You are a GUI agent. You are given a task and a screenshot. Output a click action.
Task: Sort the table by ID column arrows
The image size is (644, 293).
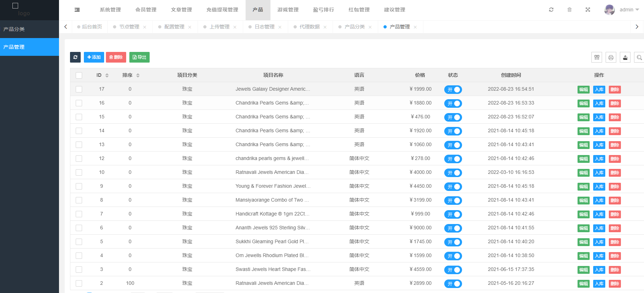tap(107, 75)
